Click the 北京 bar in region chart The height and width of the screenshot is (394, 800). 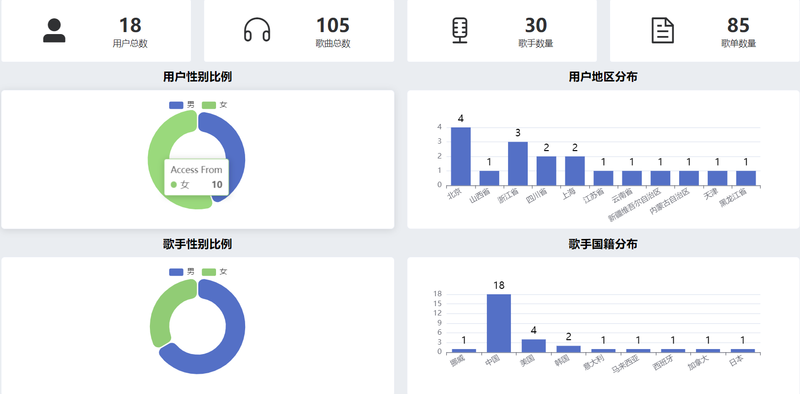click(x=461, y=156)
